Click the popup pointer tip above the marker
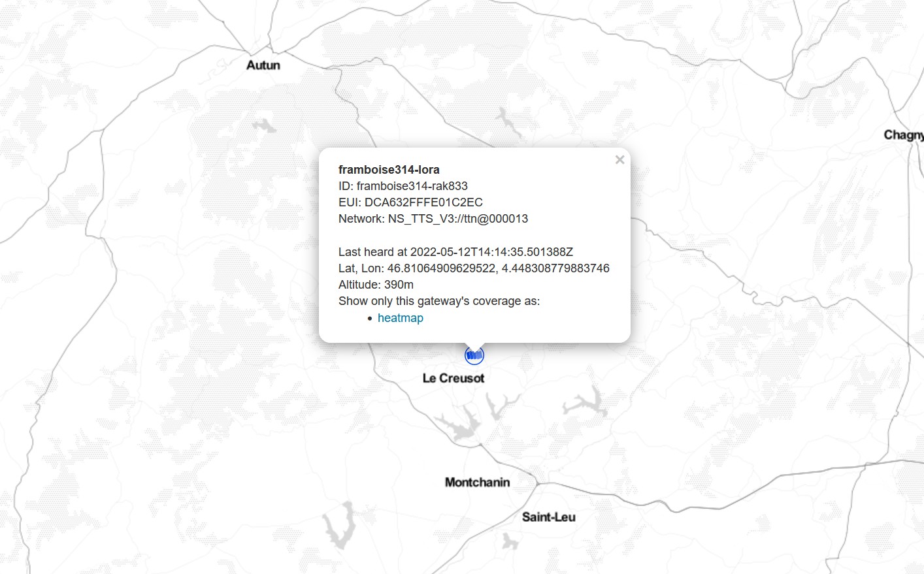This screenshot has width=924, height=574. pyautogui.click(x=474, y=346)
